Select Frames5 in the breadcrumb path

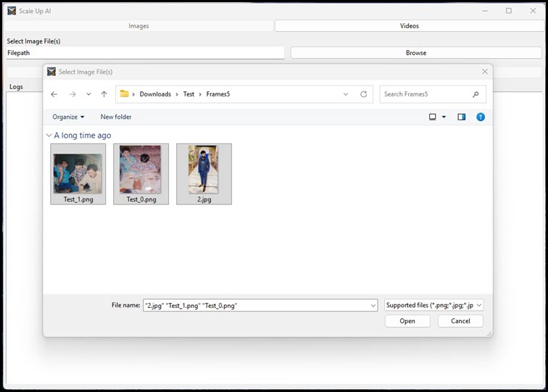[218, 94]
